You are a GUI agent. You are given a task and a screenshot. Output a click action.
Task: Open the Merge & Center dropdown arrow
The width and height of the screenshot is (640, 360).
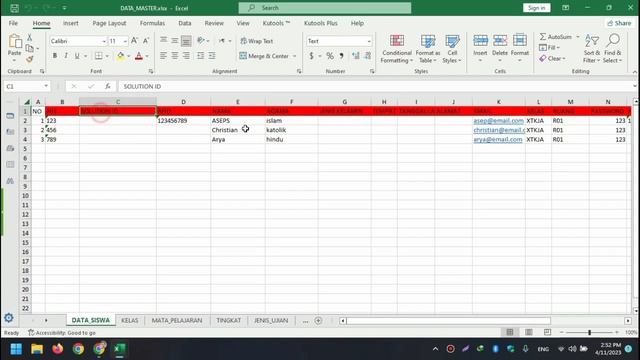pyautogui.click(x=294, y=56)
